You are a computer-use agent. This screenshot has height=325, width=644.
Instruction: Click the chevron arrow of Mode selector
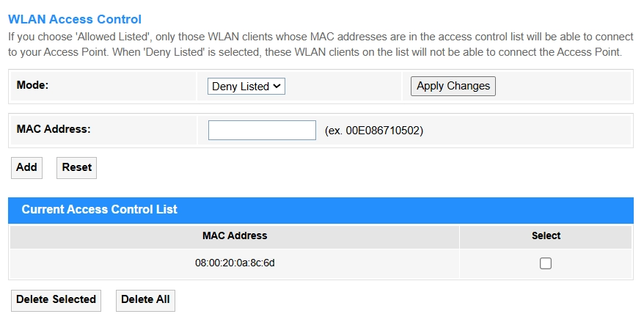tap(277, 86)
